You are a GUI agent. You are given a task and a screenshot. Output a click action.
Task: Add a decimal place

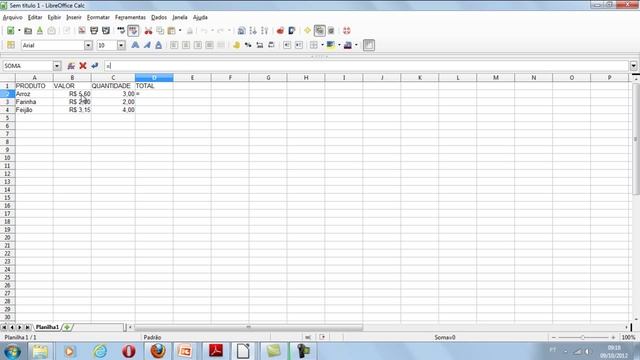tap(260, 45)
